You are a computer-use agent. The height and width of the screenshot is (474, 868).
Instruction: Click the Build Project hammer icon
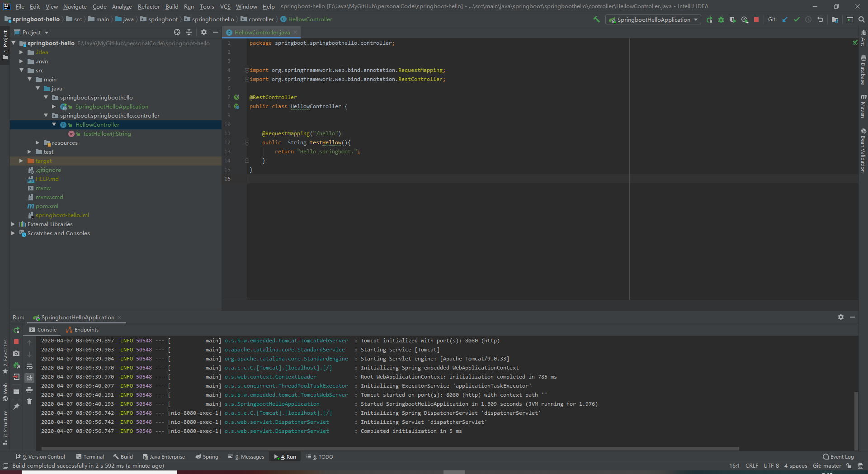[596, 19]
